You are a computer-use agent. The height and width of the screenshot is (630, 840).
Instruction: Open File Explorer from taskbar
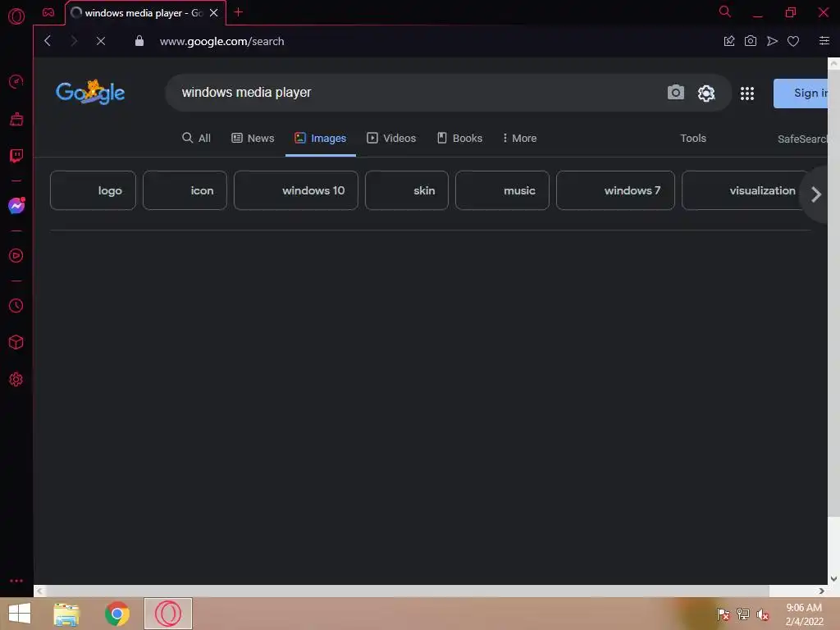tap(66, 614)
